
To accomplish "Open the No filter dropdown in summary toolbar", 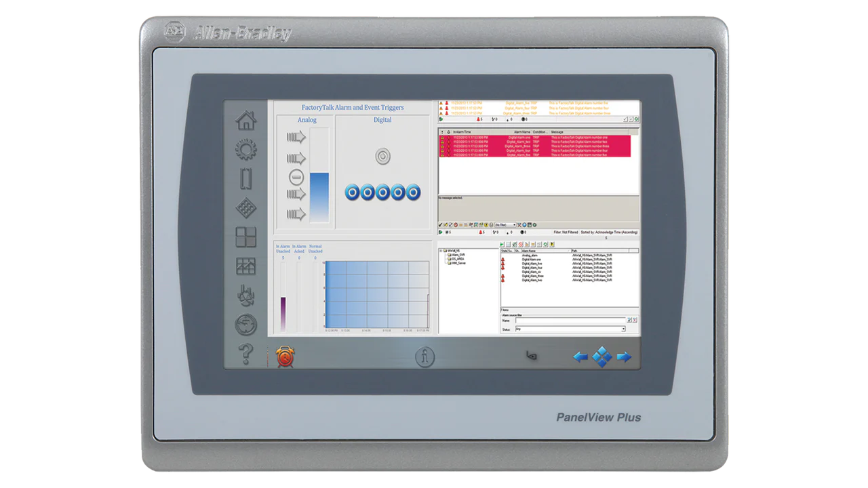I will 505,225.
